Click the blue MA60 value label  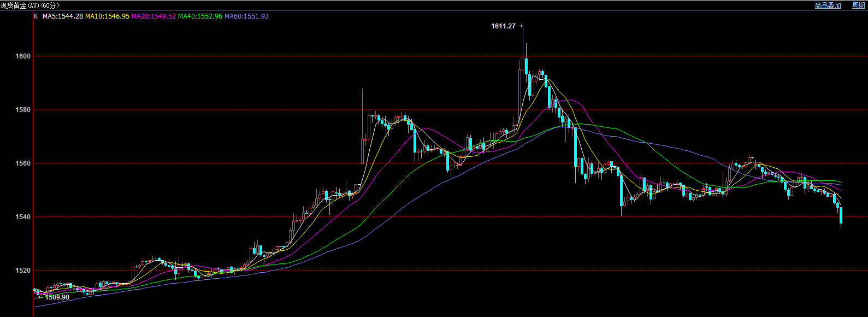coord(246,16)
